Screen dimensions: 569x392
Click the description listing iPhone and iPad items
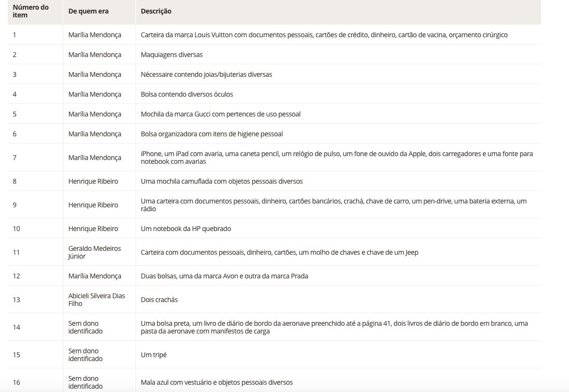pos(336,158)
